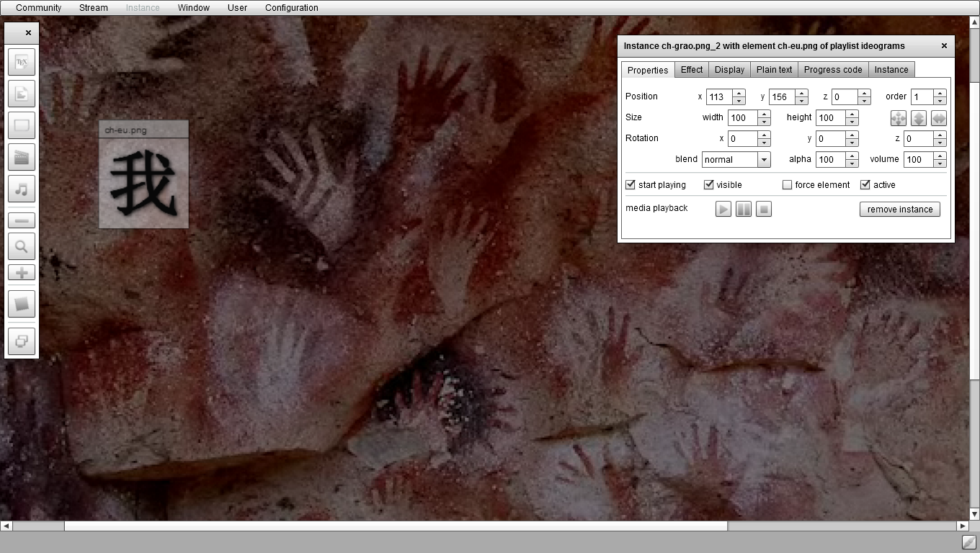This screenshot has height=553, width=980.
Task: Increase Position x with the up arrow
Action: 739,93
